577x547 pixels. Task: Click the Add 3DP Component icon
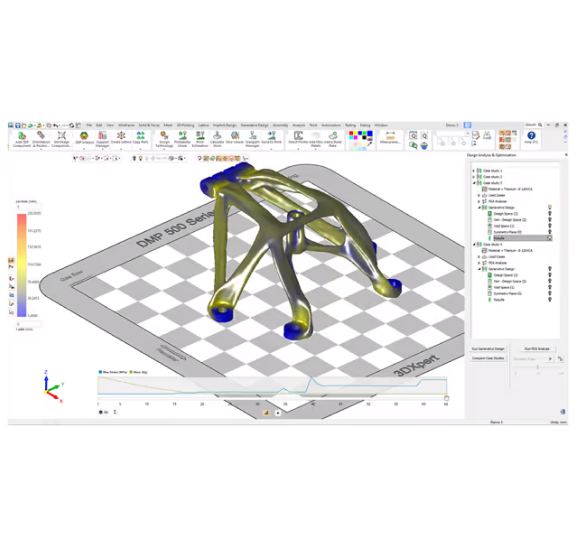[22, 139]
